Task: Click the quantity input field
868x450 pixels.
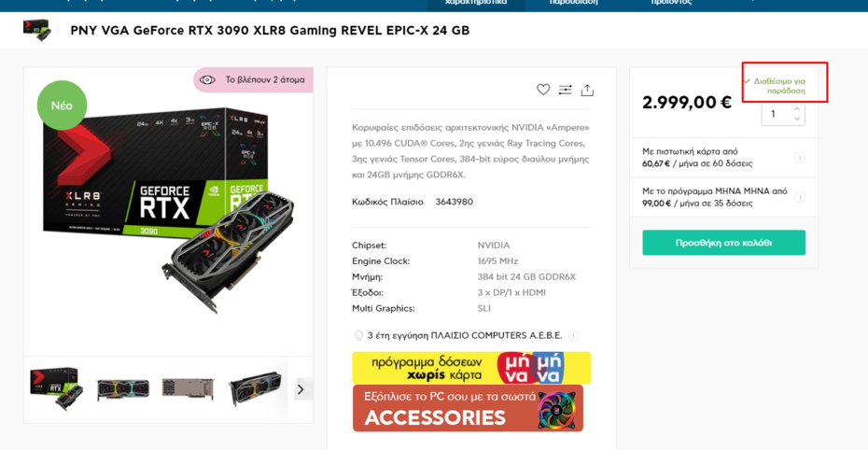Action: pyautogui.click(x=775, y=114)
